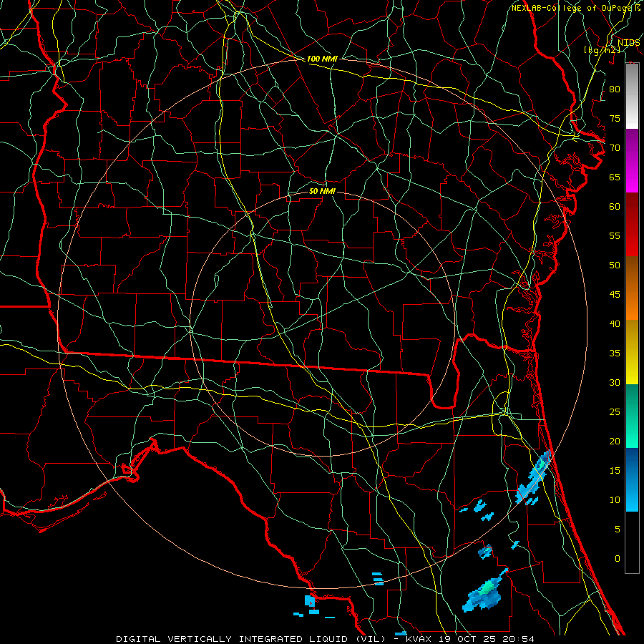The width and height of the screenshot is (644, 644).
Task: Click the legend scale value "10" beside color bar
Action: (x=615, y=500)
